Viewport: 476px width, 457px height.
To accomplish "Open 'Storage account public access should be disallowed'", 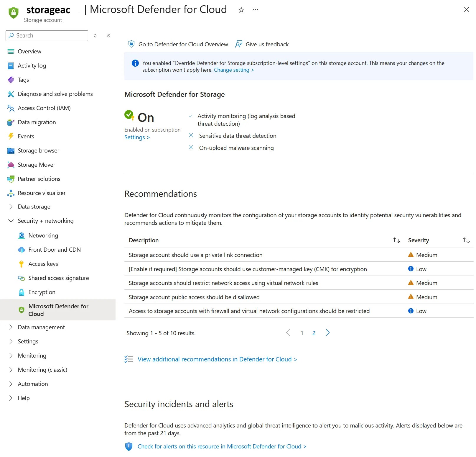I will [194, 297].
